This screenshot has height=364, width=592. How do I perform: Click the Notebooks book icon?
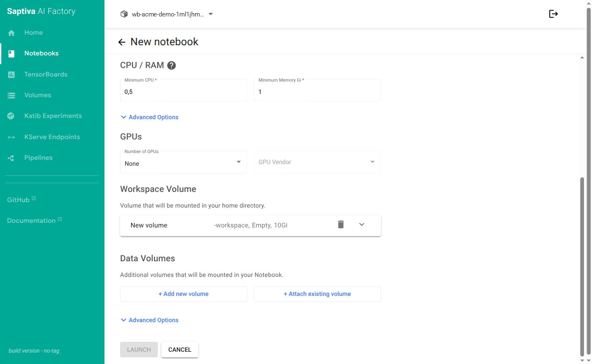11,54
